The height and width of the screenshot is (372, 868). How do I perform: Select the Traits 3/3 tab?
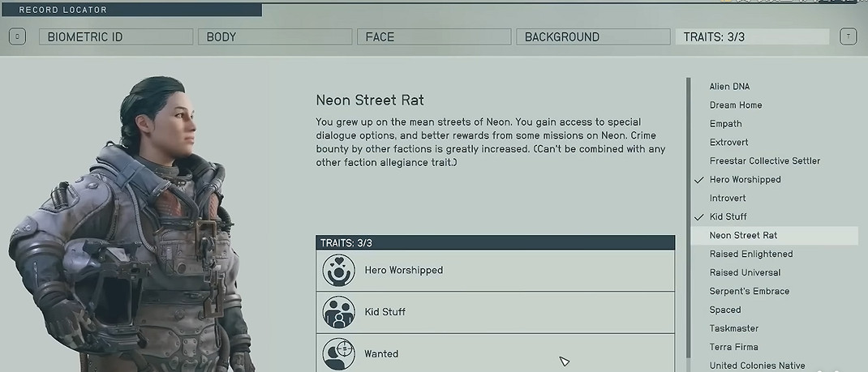click(x=751, y=36)
